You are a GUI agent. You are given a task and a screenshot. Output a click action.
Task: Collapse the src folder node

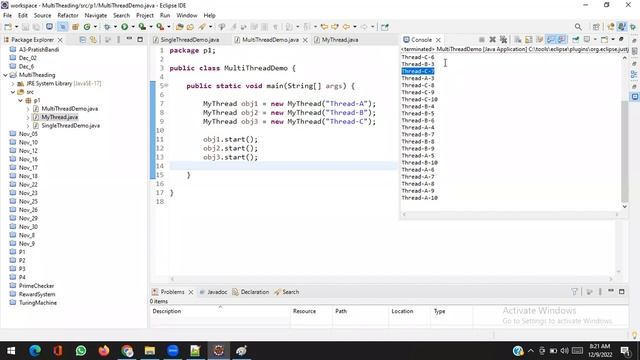pos(13,92)
